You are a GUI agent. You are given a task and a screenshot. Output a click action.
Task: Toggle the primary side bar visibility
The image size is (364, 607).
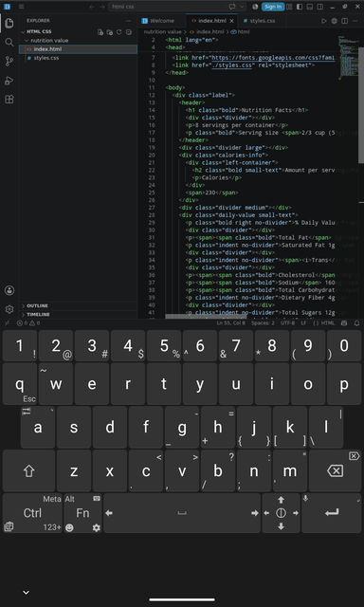[x=300, y=7]
